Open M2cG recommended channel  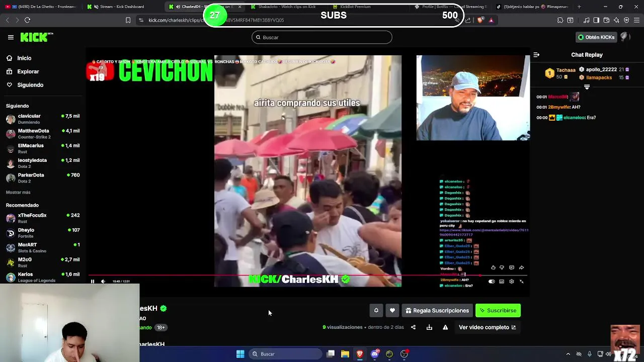pos(43,262)
